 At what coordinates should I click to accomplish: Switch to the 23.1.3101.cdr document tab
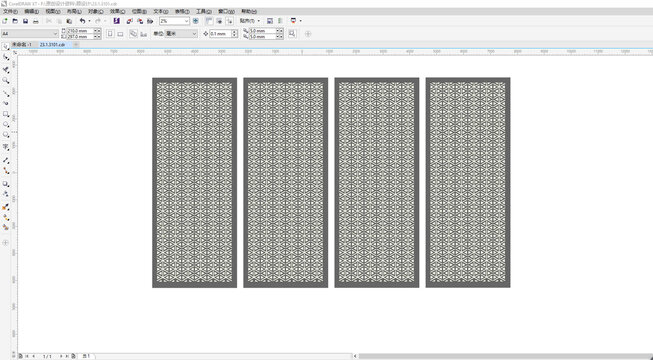coord(52,44)
